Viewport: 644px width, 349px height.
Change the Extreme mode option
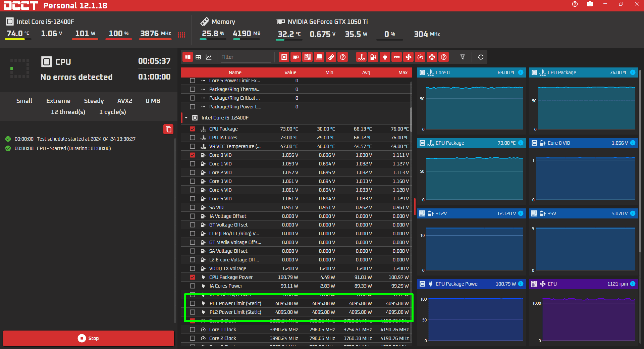[58, 101]
